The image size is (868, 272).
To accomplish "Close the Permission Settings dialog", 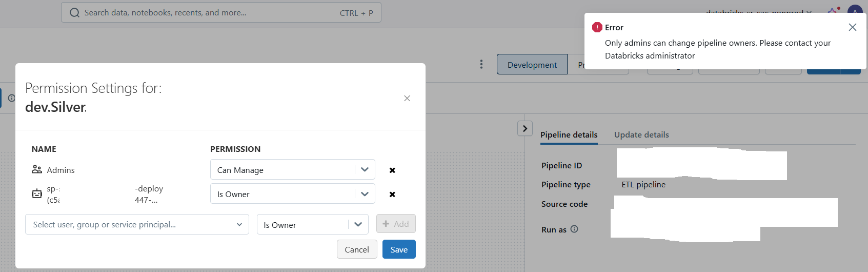I will [407, 99].
